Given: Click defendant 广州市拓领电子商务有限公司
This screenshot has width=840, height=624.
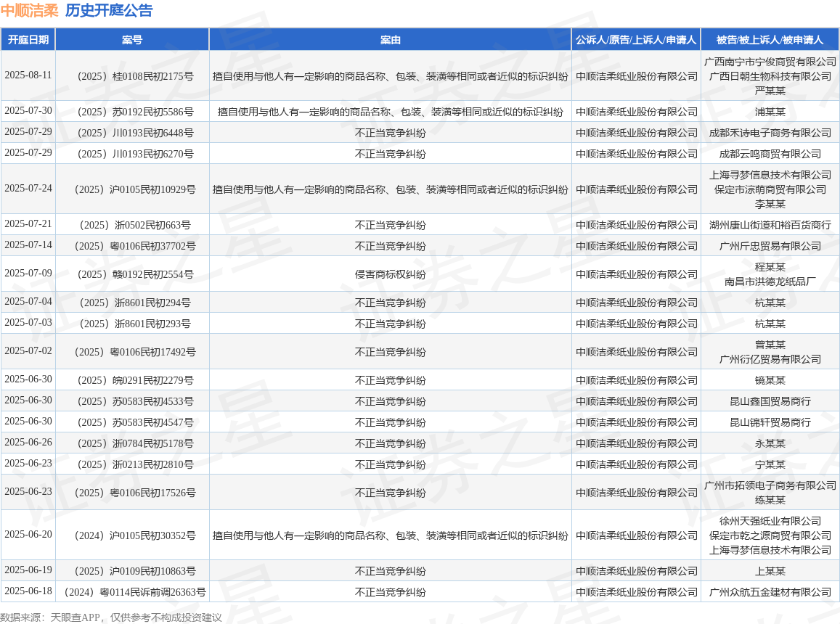Looking at the screenshot, I should tap(770, 485).
